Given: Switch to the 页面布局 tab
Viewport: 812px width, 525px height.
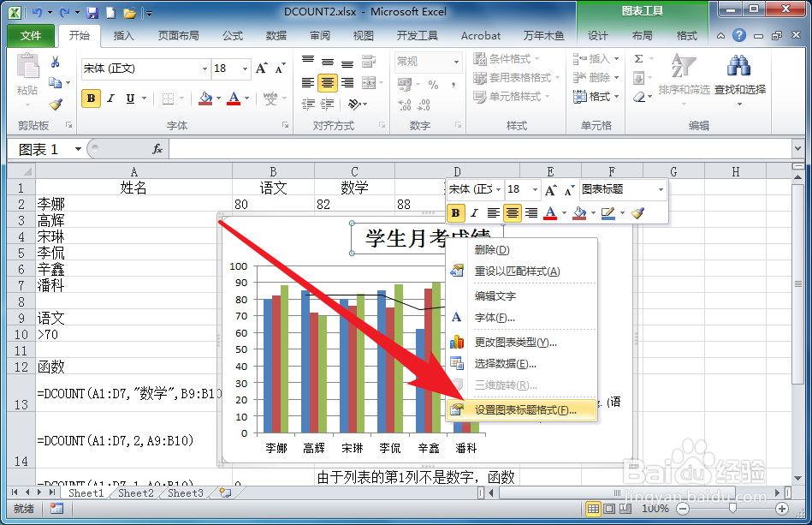Looking at the screenshot, I should coord(178,35).
